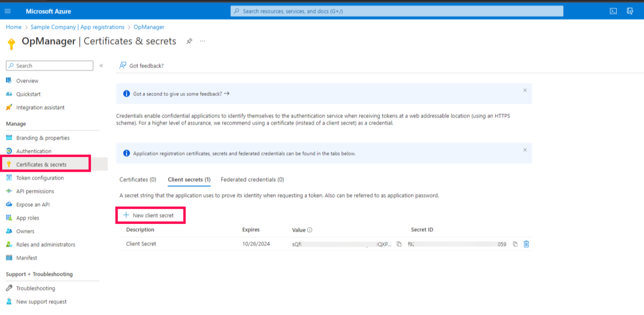Screen dimensions: 644x315
Task: Click the New support request icon
Action: [x=9, y=302]
